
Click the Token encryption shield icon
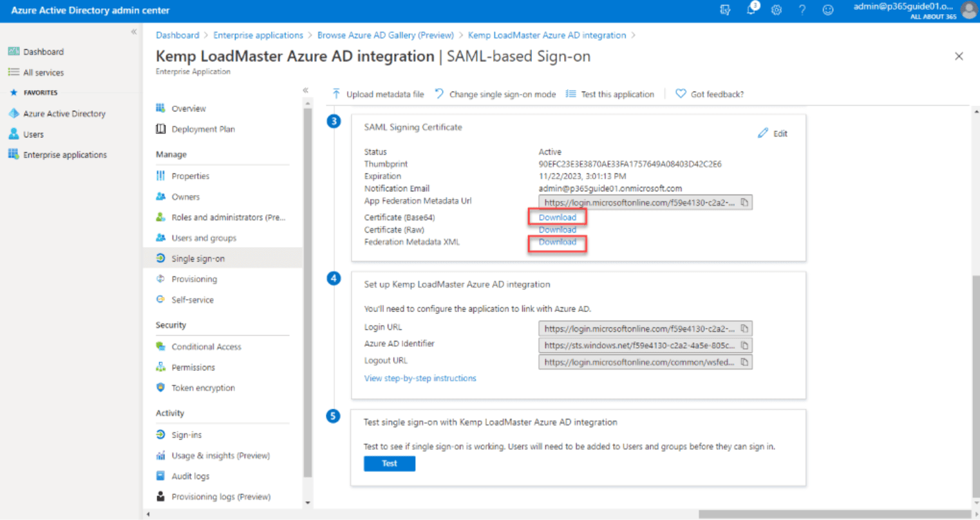coord(160,388)
